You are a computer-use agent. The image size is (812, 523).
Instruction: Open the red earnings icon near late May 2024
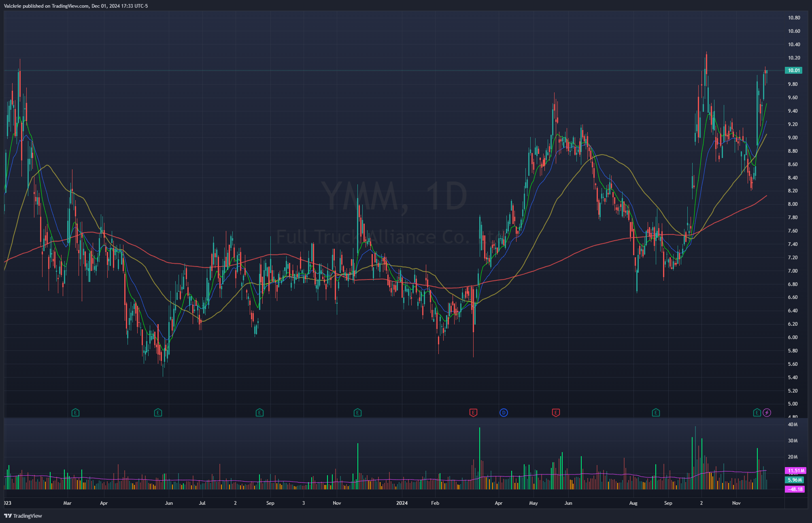[x=556, y=413]
